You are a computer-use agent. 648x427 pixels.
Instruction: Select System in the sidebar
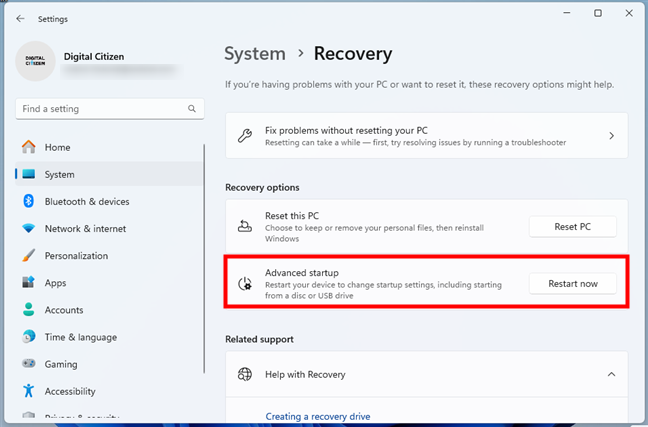(59, 174)
